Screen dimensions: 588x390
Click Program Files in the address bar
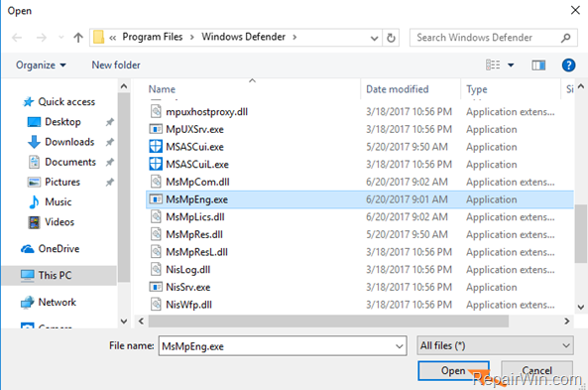click(153, 37)
